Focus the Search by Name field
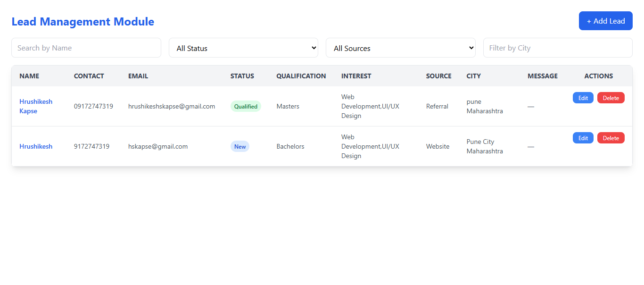644x285 pixels. point(86,48)
